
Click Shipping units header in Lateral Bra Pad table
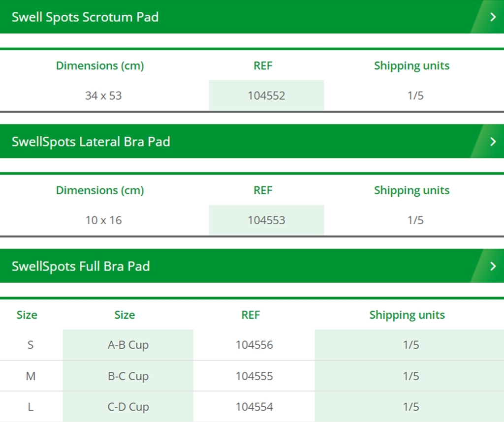point(412,190)
